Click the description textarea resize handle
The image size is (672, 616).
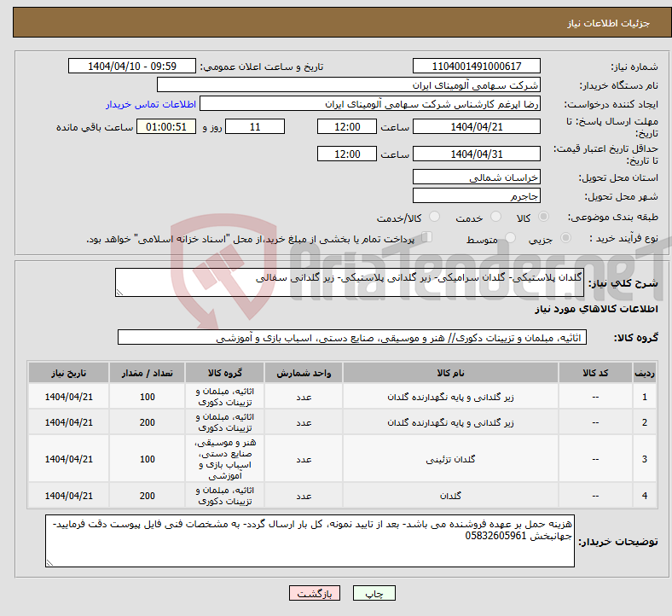pos(119,293)
